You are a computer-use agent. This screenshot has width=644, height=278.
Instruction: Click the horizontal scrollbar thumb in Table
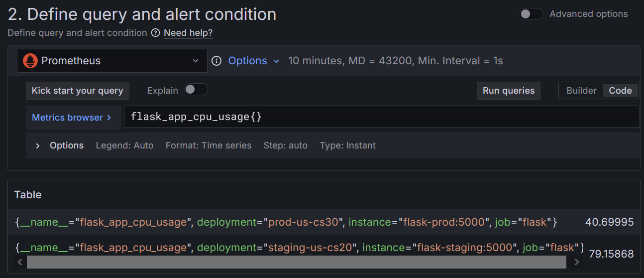point(296,262)
